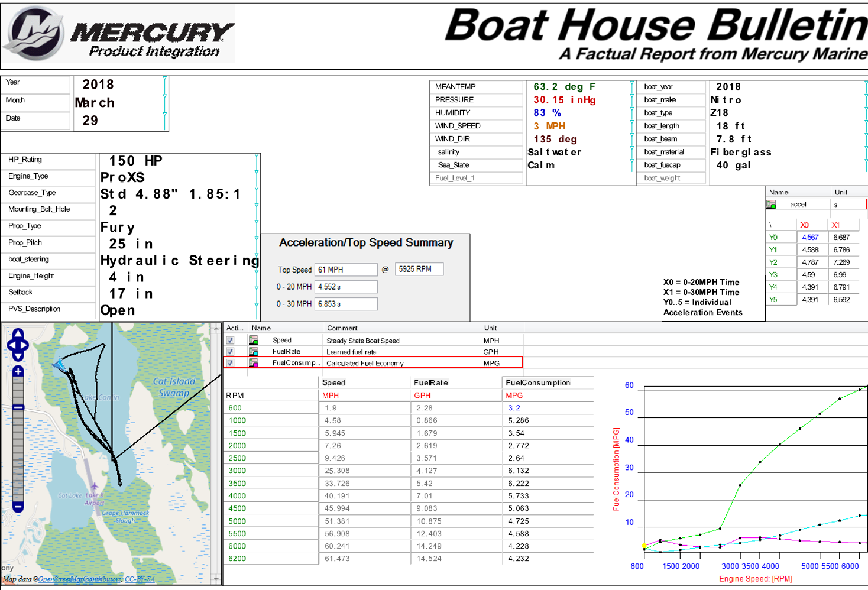Click the blue boat position marker on map
Image resolution: width=868 pixels, height=590 pixels.
[x=59, y=365]
